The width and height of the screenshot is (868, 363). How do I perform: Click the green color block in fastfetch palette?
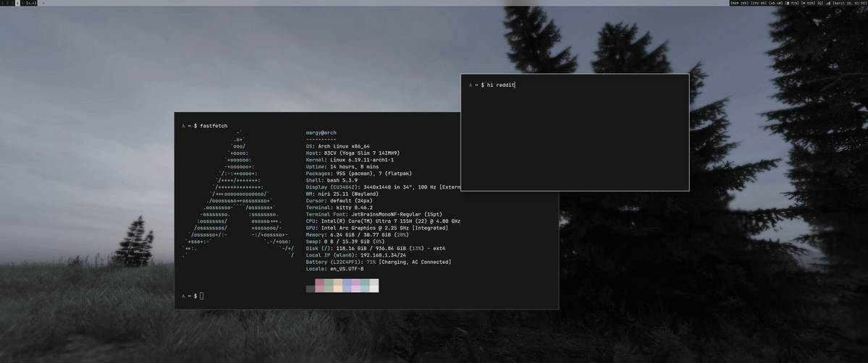pos(329,286)
